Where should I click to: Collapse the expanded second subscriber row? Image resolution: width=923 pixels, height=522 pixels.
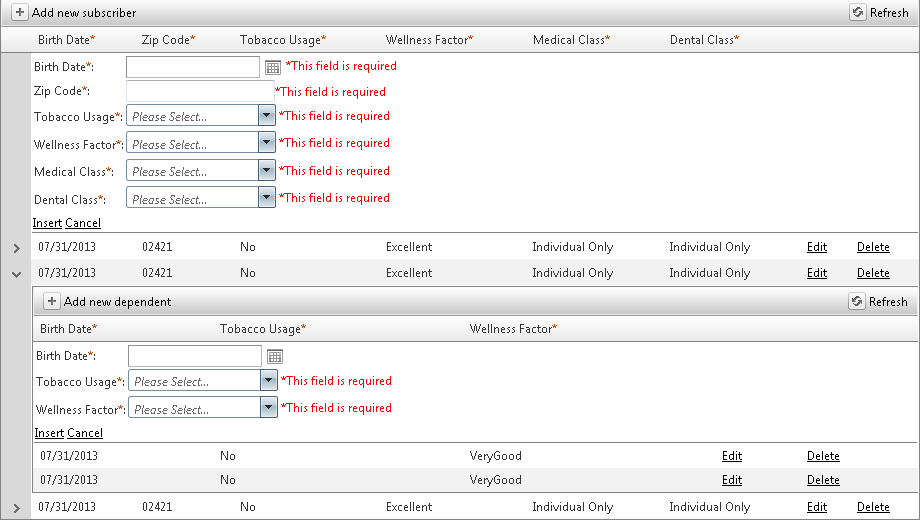[x=16, y=273]
